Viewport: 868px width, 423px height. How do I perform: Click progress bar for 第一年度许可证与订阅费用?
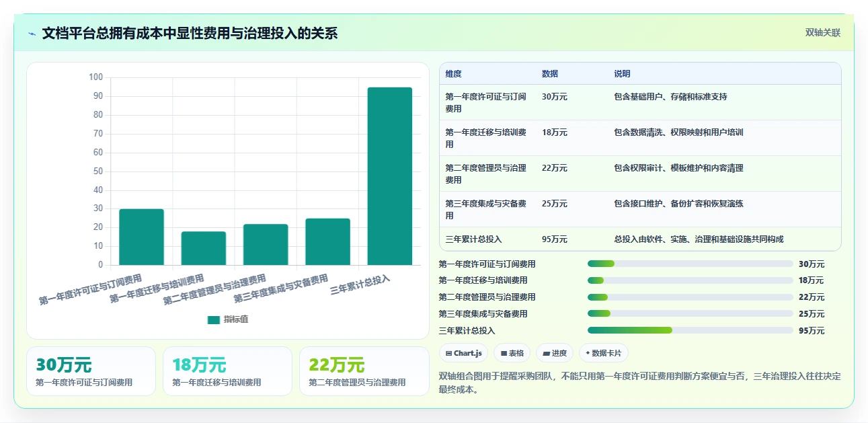click(691, 264)
